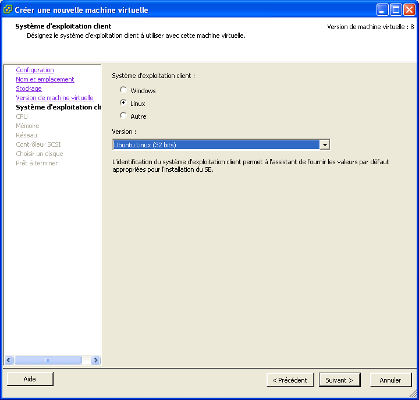The height and width of the screenshot is (400, 419).
Task: Go to the Configuration step link
Action: (35, 70)
